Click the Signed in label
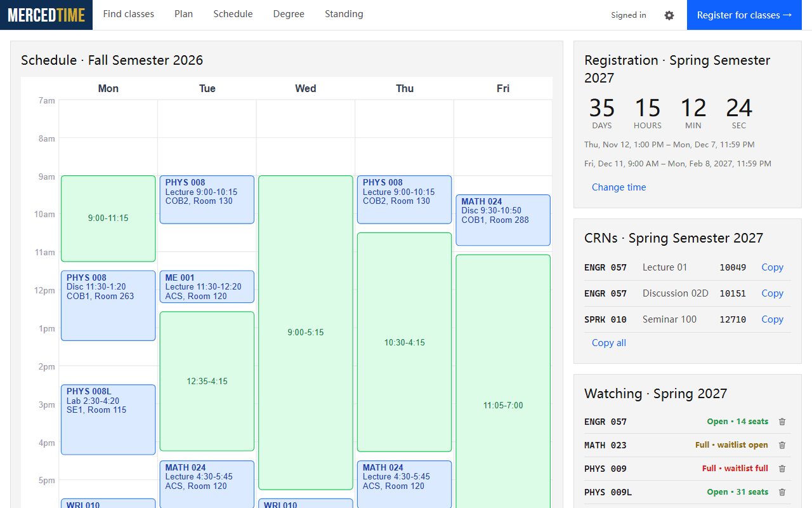 click(629, 15)
